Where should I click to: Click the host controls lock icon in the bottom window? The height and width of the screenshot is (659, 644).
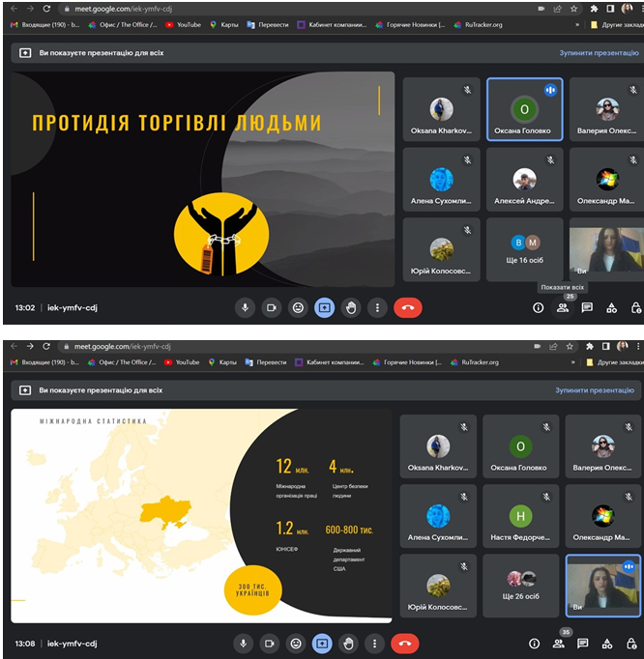pos(634,643)
